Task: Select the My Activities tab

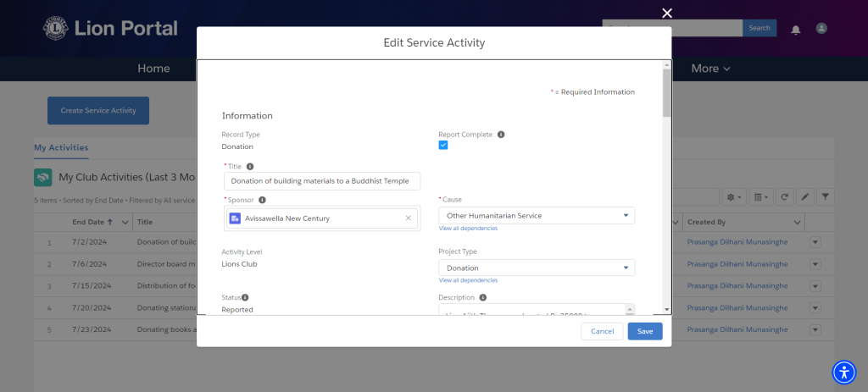Action: 61,147
